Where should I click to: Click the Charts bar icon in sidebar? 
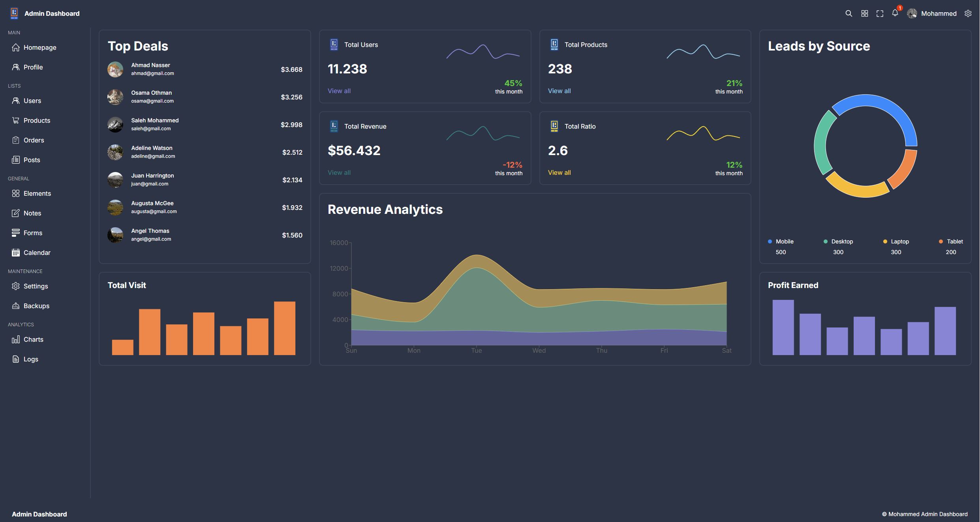15,339
